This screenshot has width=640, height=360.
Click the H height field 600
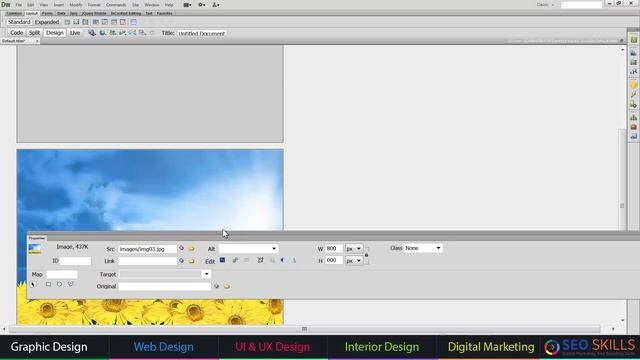[x=333, y=260]
